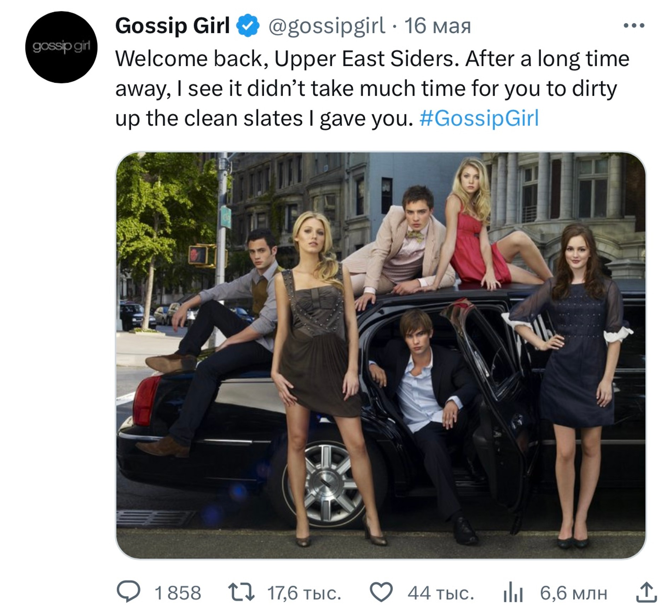Click the share upload arrow icon

click(646, 592)
